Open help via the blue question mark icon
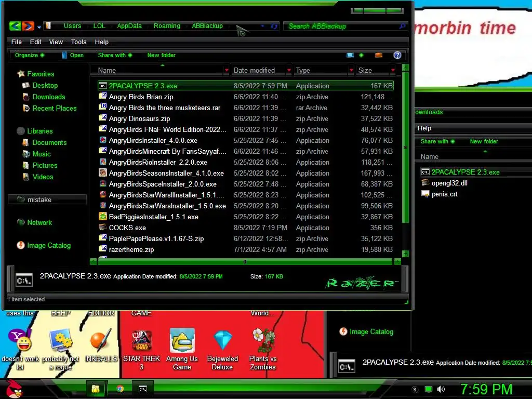Image resolution: width=532 pixels, height=399 pixels. tap(397, 55)
